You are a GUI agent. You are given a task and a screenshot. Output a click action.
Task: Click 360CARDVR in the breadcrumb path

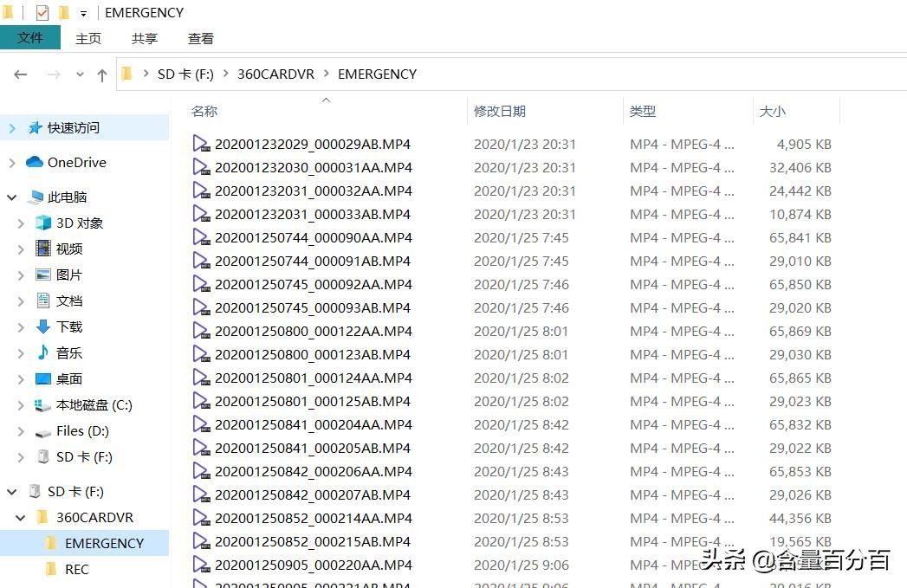tap(275, 74)
